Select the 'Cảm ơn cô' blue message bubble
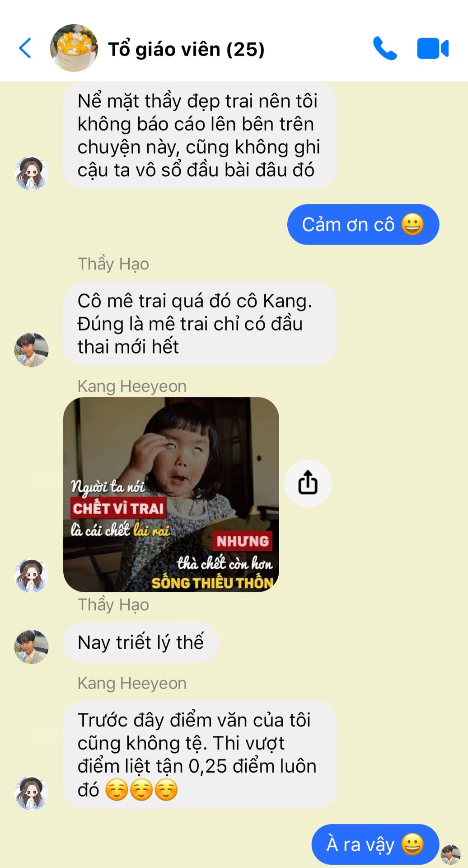The image size is (468, 868). click(363, 225)
